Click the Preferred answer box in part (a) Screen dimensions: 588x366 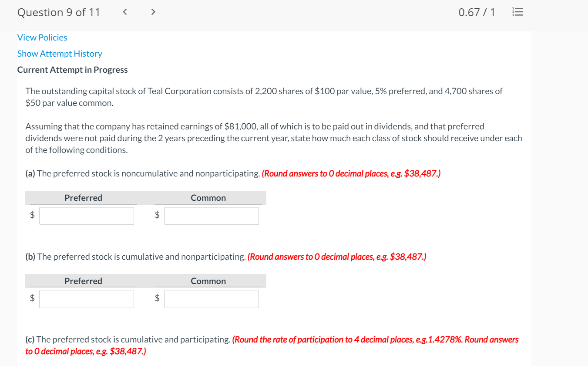(86, 215)
